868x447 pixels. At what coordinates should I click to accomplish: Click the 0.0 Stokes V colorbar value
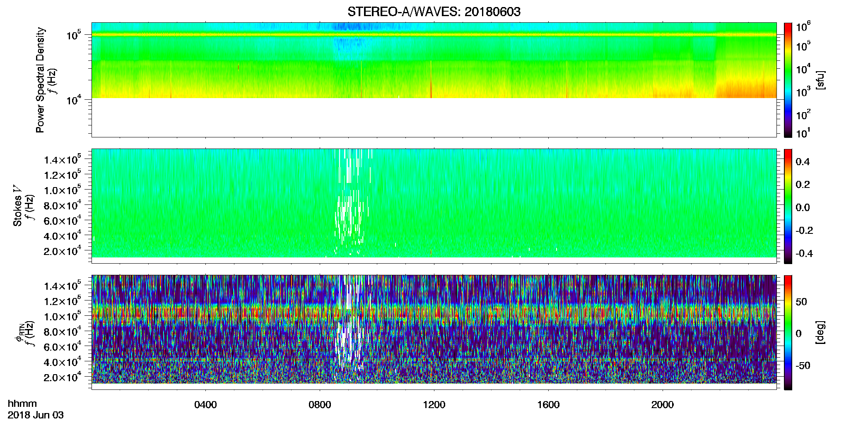[x=803, y=208]
